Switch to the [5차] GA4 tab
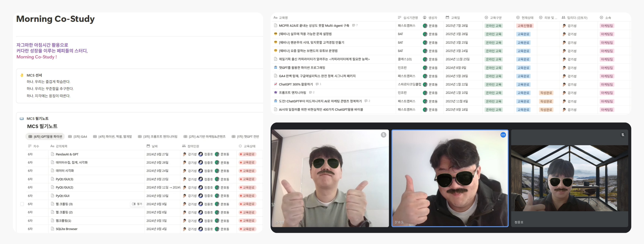Viewport: 644px width, 244px height. (78, 137)
